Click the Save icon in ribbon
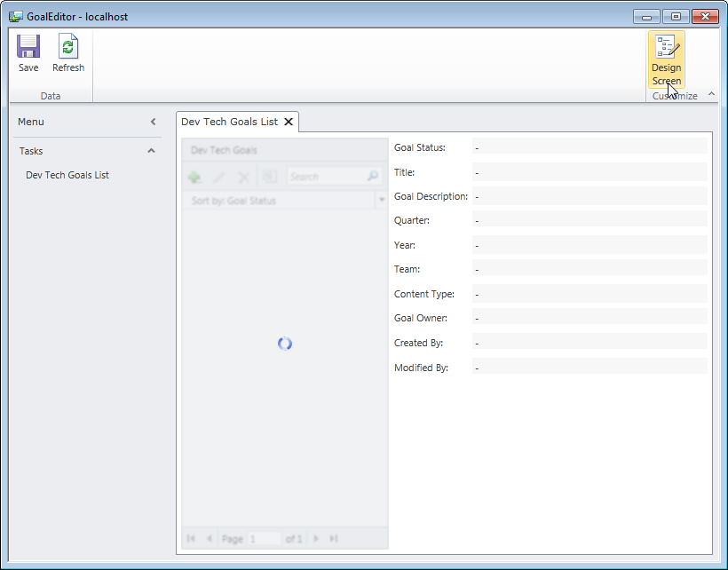 coord(28,48)
